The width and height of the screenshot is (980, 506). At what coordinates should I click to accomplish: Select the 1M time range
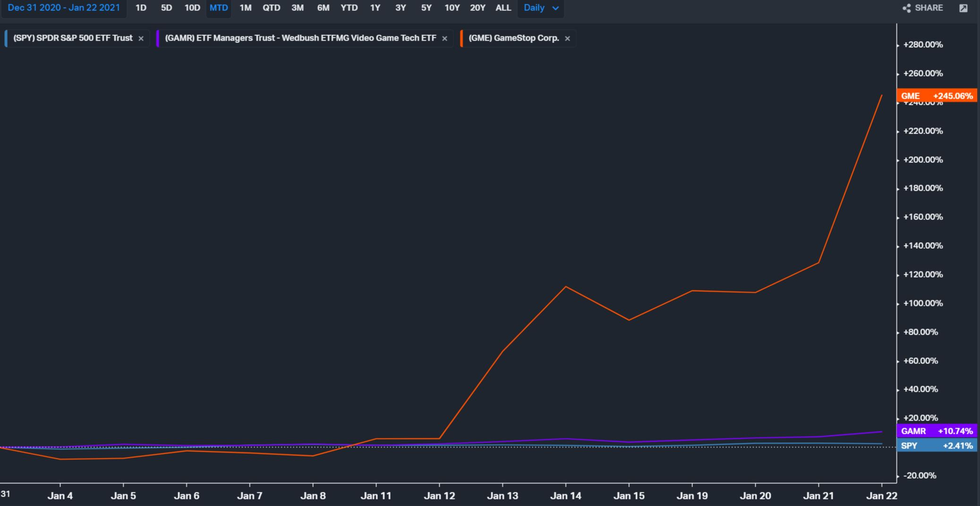246,8
